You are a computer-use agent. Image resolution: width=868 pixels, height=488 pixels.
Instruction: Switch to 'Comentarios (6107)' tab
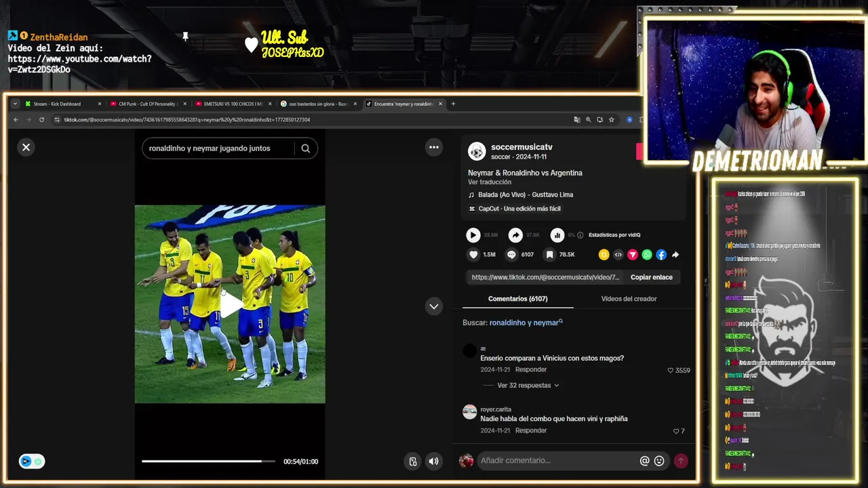[517, 299]
